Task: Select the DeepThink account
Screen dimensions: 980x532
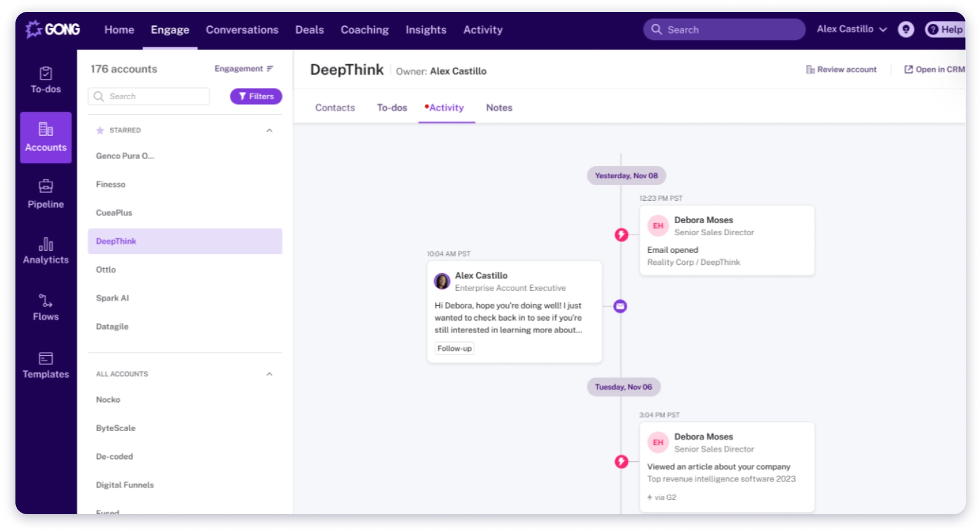Action: point(185,241)
